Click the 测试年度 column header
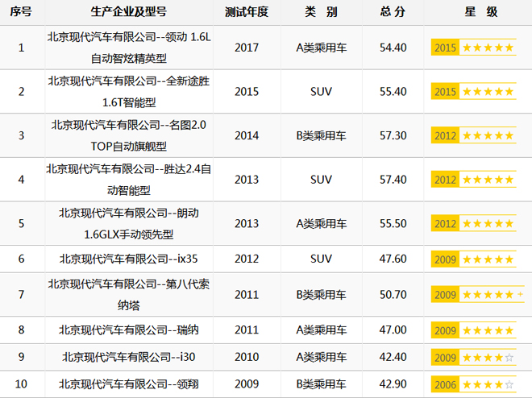This screenshot has width=532, height=398. [247, 11]
